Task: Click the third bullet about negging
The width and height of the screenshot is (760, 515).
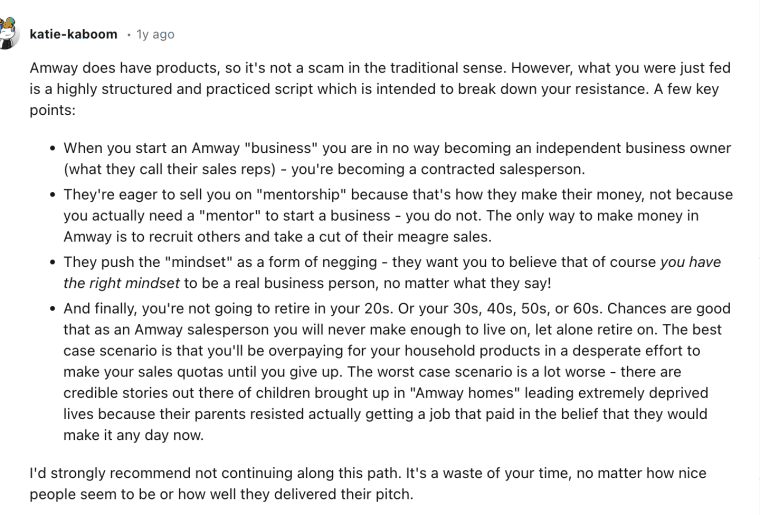Action: coord(392,272)
